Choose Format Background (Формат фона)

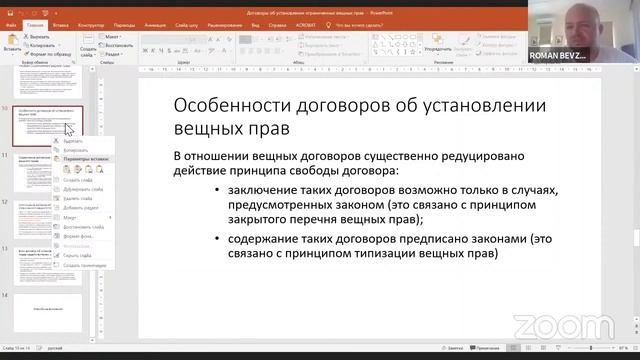click(83, 236)
